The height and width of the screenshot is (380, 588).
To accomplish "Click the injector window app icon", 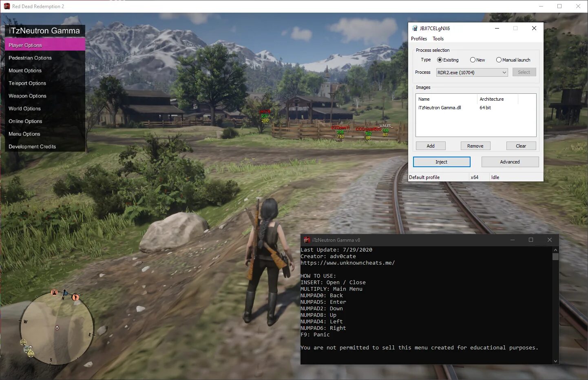I will (x=415, y=28).
